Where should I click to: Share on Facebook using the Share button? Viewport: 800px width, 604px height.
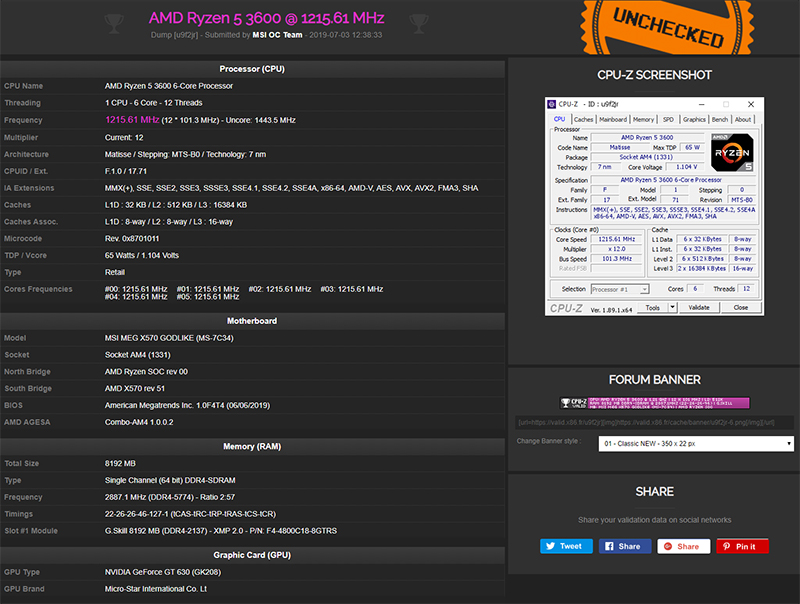625,546
